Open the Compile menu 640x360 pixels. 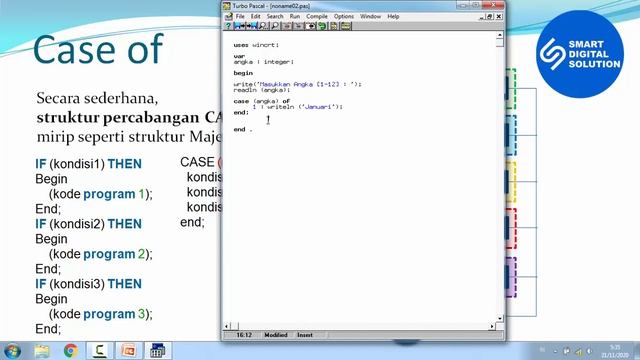(x=317, y=16)
